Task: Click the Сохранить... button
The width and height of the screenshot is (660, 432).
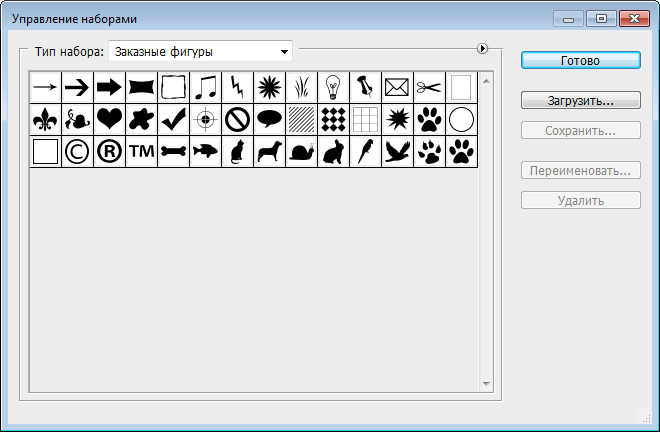Action: [580, 131]
